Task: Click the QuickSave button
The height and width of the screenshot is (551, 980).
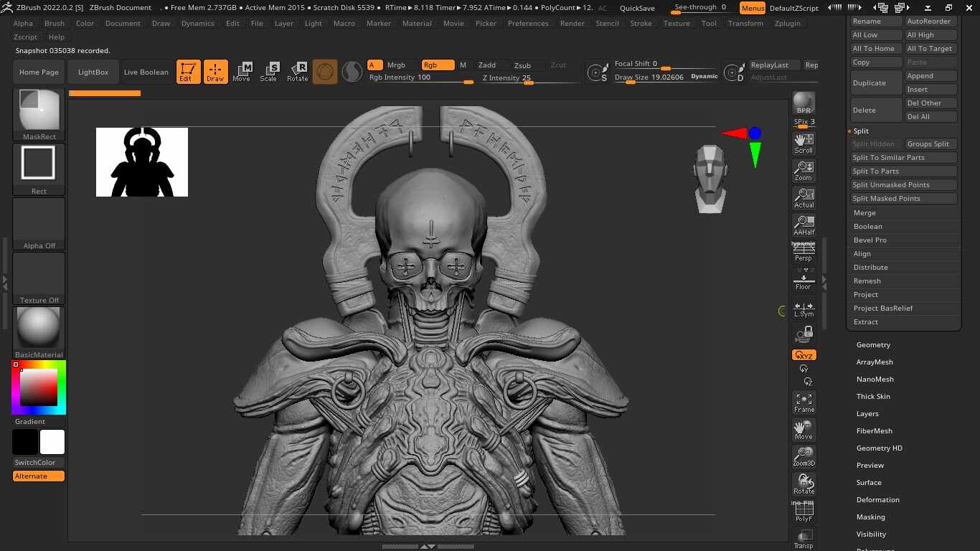Action: [637, 8]
